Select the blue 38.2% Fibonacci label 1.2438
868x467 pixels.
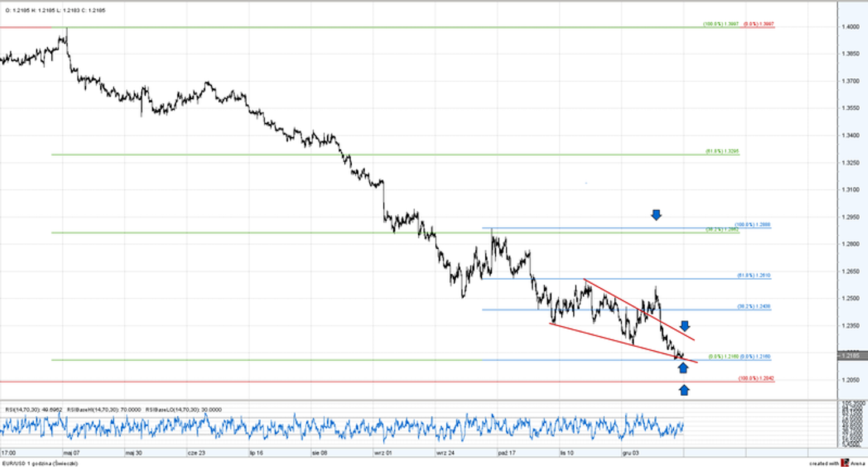pyautogui.click(x=753, y=306)
